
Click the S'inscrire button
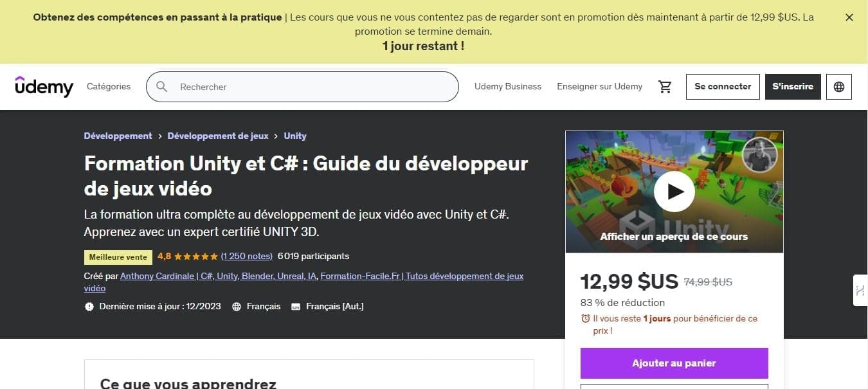pyautogui.click(x=793, y=86)
